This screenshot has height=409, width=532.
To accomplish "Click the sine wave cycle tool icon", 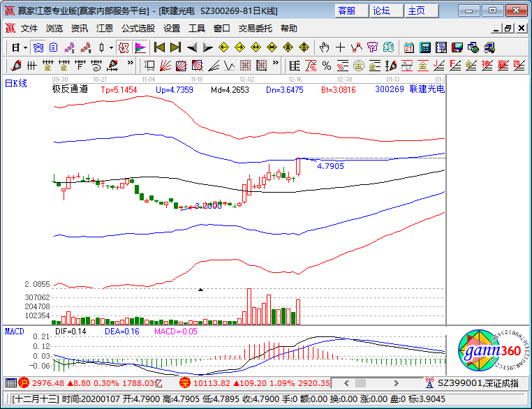I will (407, 66).
